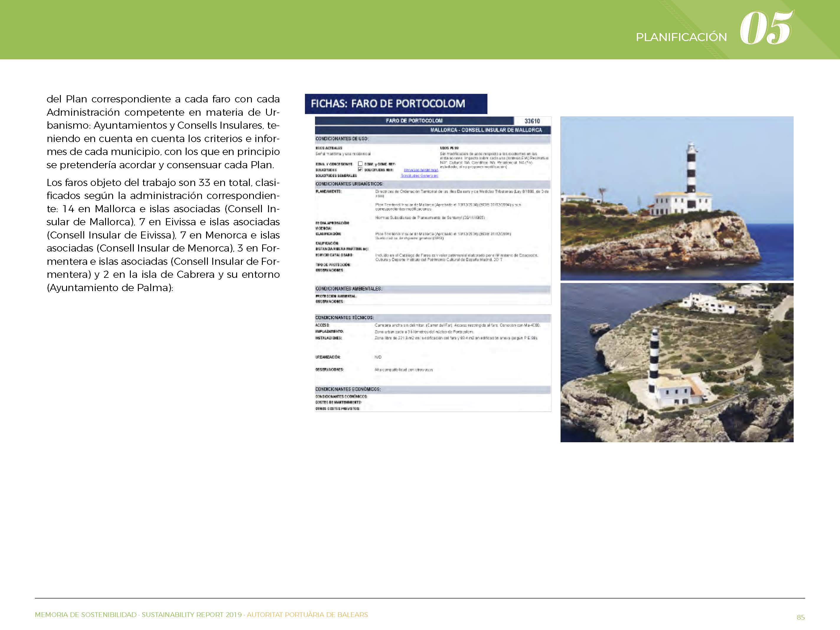Screen dimensions: 840x630
Task: Tick the unchecked concesiones checkbox
Action: [361, 164]
